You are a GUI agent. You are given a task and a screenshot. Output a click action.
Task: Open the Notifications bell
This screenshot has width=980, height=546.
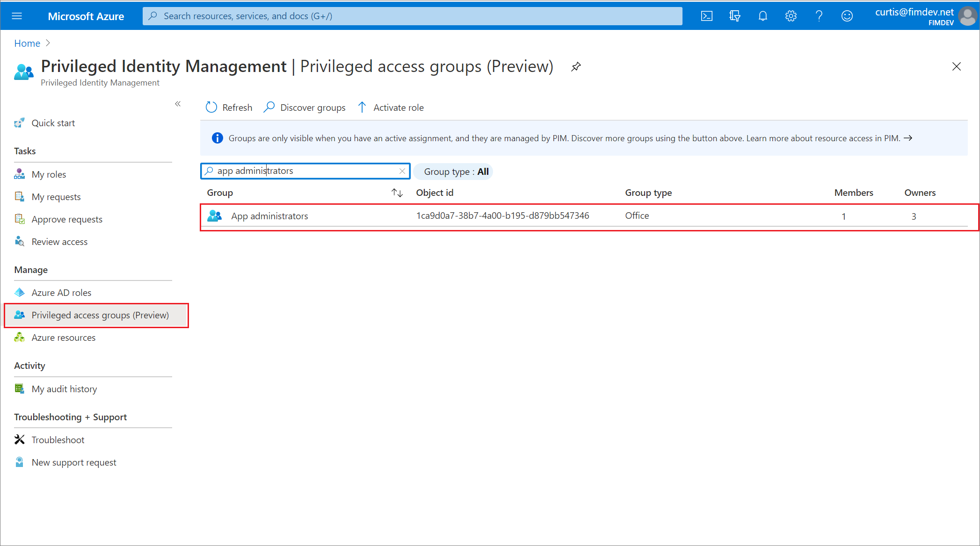click(762, 16)
